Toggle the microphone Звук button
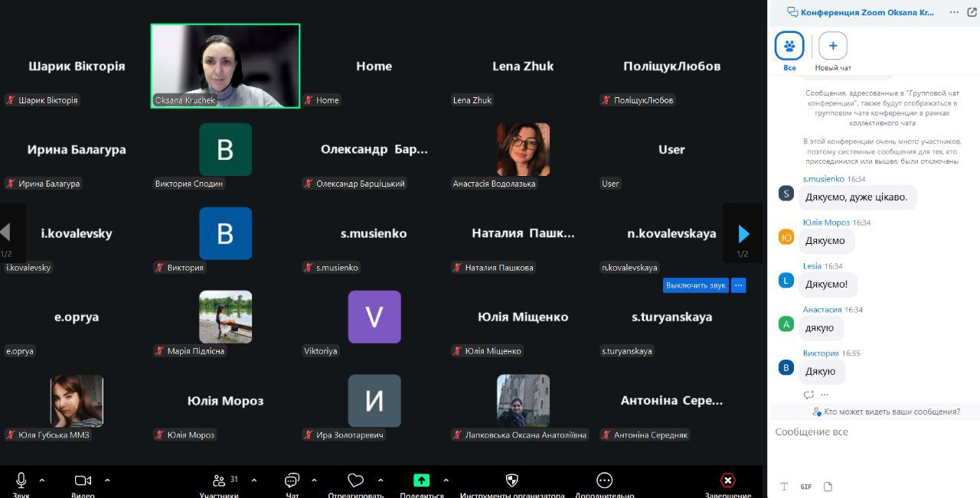Screen dimensions: 980x498 coord(21,480)
